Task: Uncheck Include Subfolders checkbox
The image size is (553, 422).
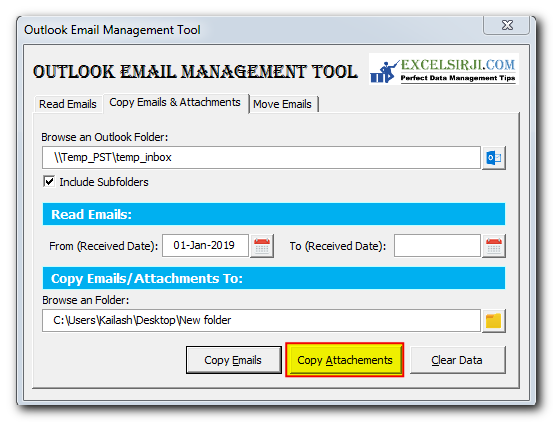Action: pos(49,182)
